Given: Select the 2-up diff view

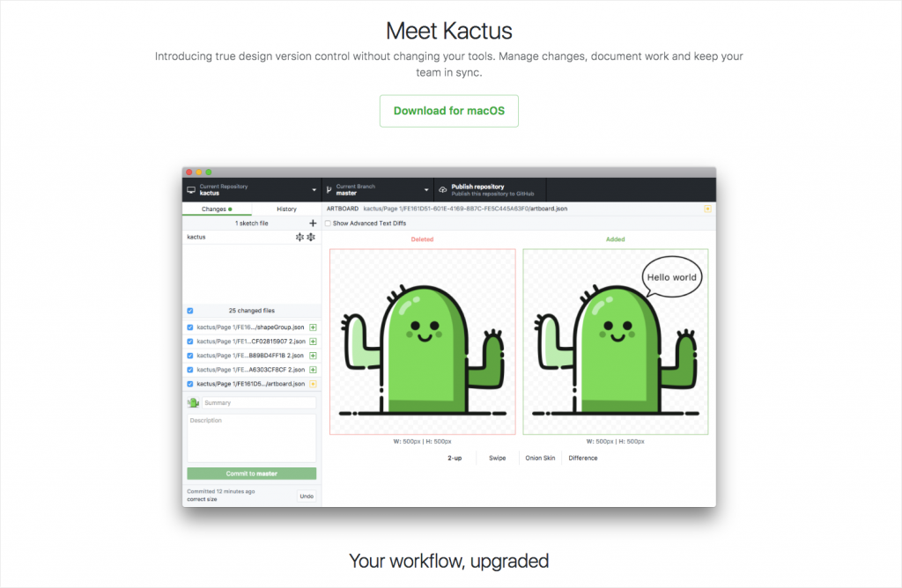Looking at the screenshot, I should click(x=455, y=458).
